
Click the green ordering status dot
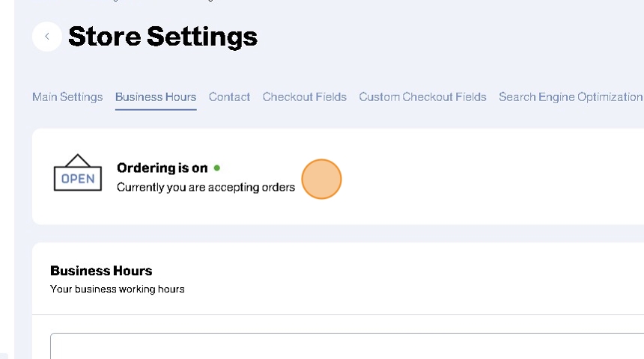217,168
